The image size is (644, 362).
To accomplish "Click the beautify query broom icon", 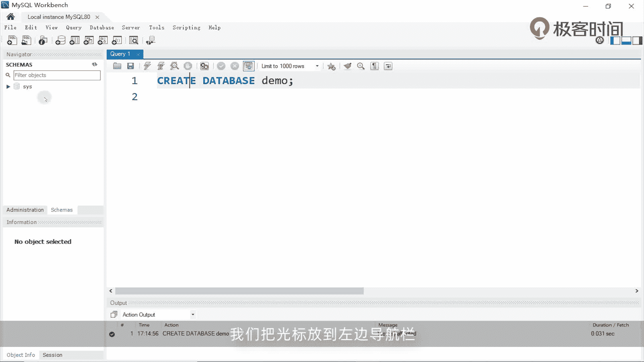I will pyautogui.click(x=347, y=66).
